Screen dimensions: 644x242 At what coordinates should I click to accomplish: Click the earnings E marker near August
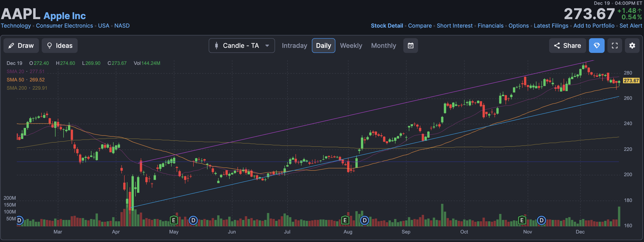point(345,220)
